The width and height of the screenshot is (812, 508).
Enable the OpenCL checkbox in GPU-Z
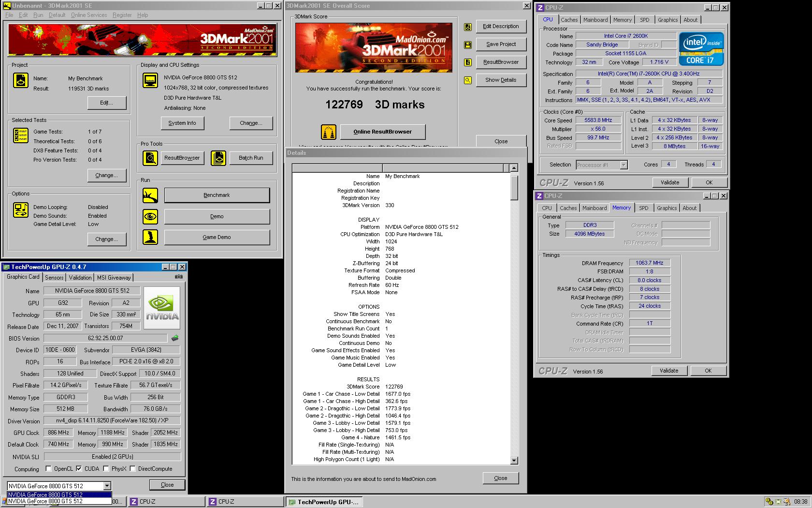[48, 468]
